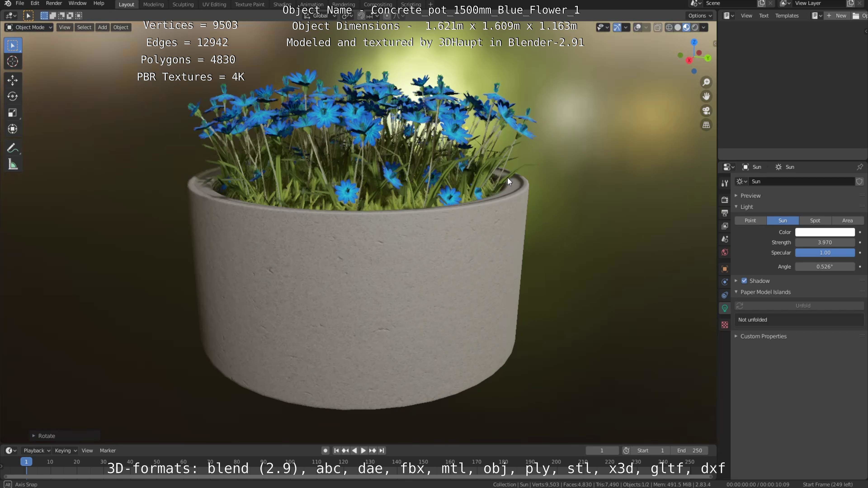Select the Scale tool
Screen dimensions: 868x488
(x=12, y=113)
